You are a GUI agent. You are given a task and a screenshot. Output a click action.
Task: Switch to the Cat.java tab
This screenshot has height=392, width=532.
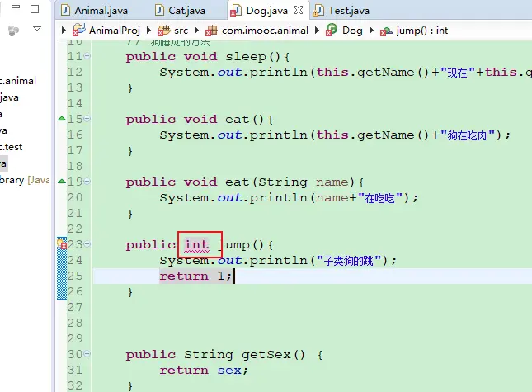coord(182,11)
